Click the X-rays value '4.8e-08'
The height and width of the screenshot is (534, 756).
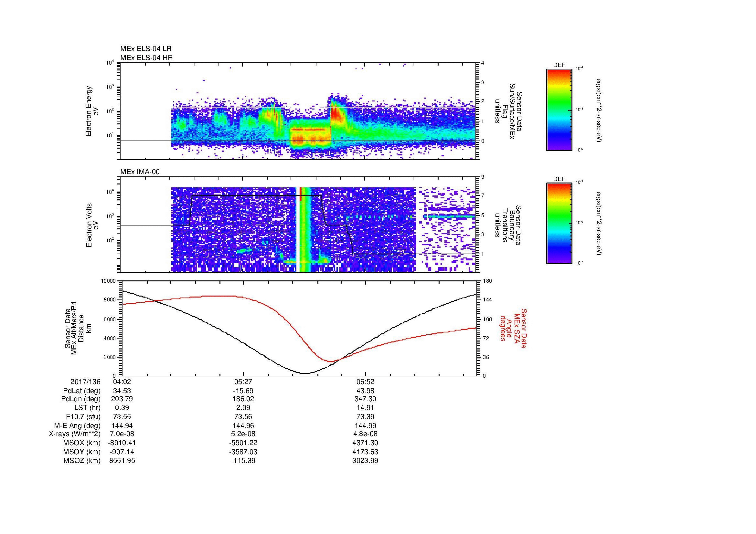pos(366,434)
